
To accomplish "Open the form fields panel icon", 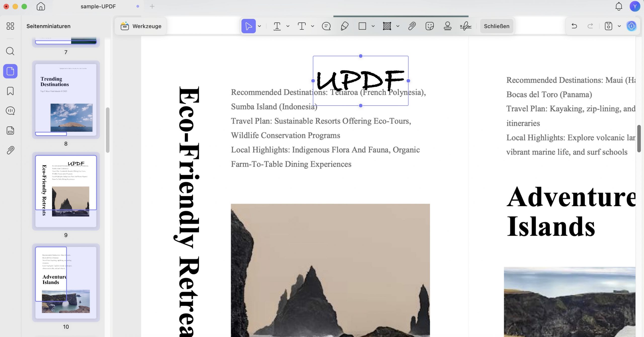I will click(10, 130).
